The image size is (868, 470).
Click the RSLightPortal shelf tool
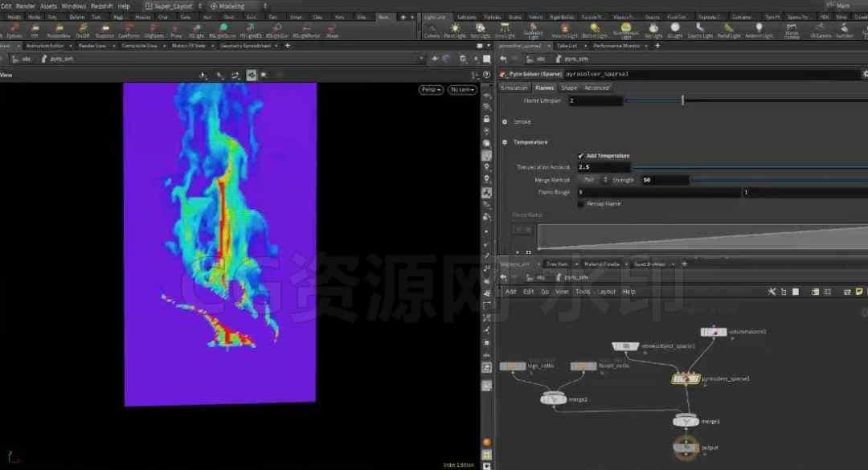point(306,31)
